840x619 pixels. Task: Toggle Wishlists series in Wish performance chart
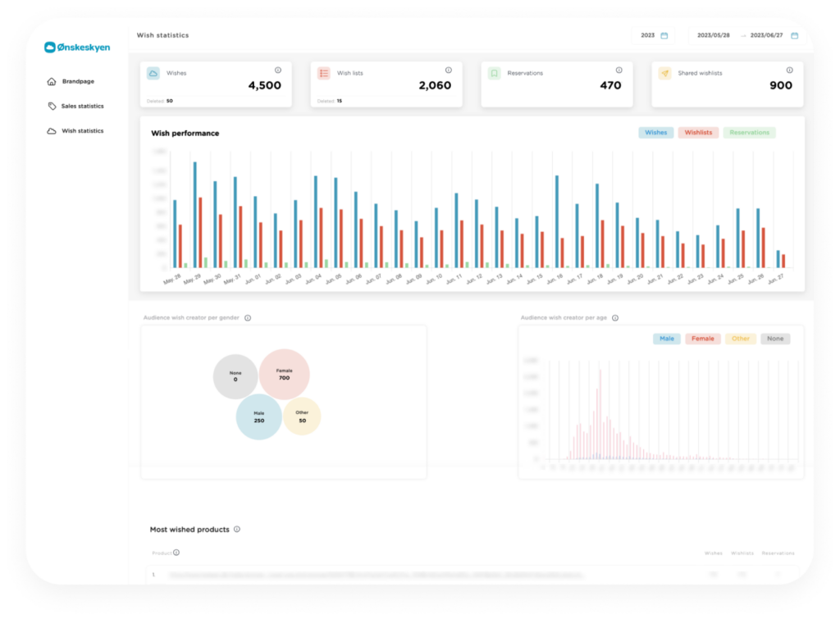[698, 133]
